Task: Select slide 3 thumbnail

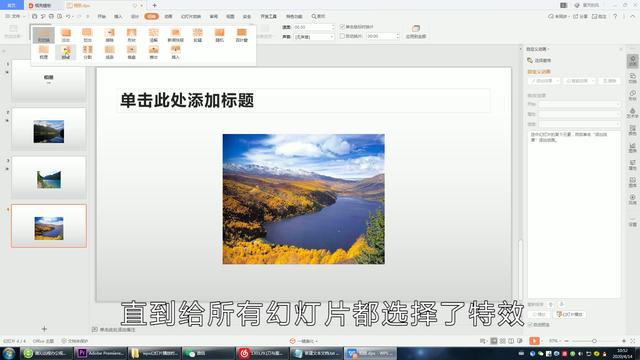Action: click(49, 178)
